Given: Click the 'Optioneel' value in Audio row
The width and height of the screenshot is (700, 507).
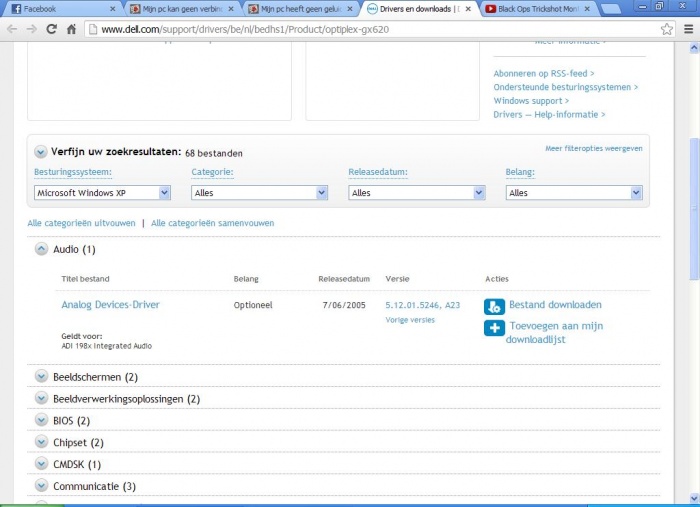Looking at the screenshot, I should tap(253, 305).
